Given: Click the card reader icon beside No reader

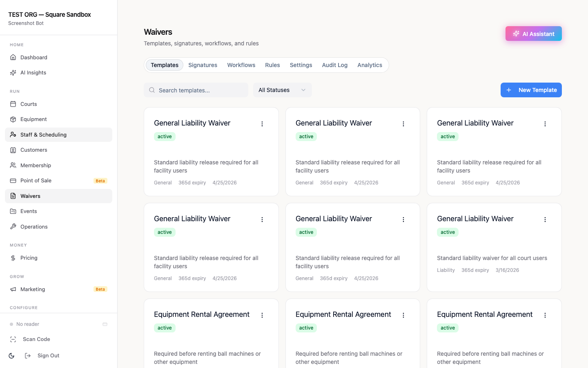Looking at the screenshot, I should tap(105, 324).
